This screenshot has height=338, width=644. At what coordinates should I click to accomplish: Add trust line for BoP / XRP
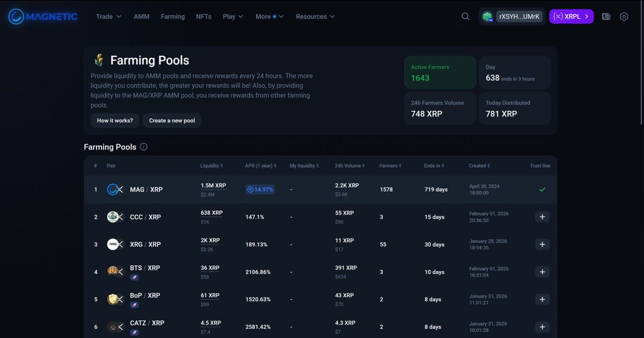point(542,299)
